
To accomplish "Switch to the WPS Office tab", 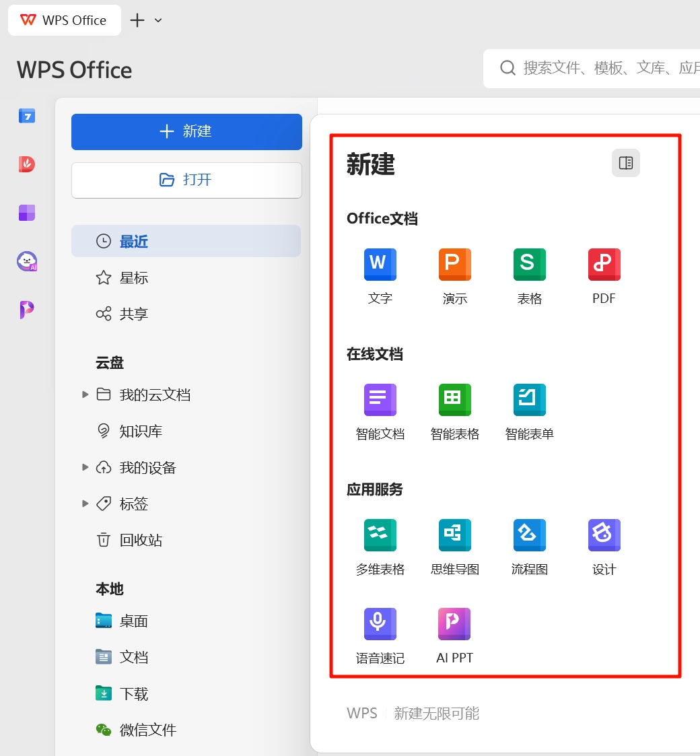I will click(65, 20).
